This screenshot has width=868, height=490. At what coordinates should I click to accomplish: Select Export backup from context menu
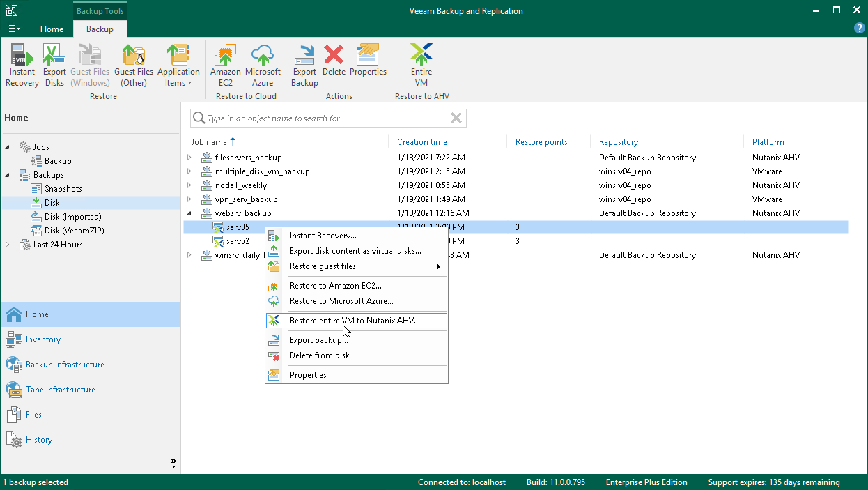pyautogui.click(x=318, y=340)
